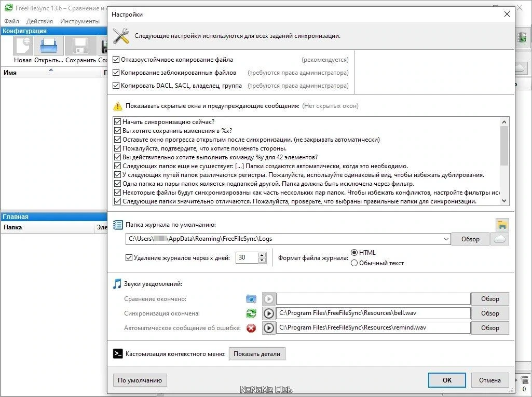Viewport: 532px width, 397px height.
Task: Uncheck Одна папка из пары папок warning
Action: click(117, 184)
